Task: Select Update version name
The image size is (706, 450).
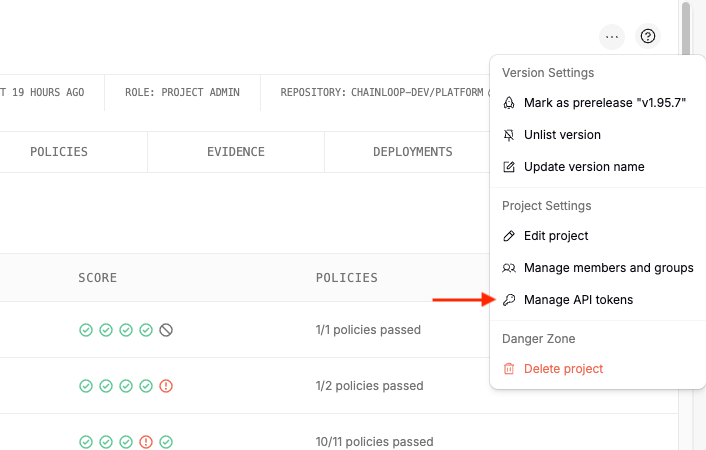Action: point(597,167)
